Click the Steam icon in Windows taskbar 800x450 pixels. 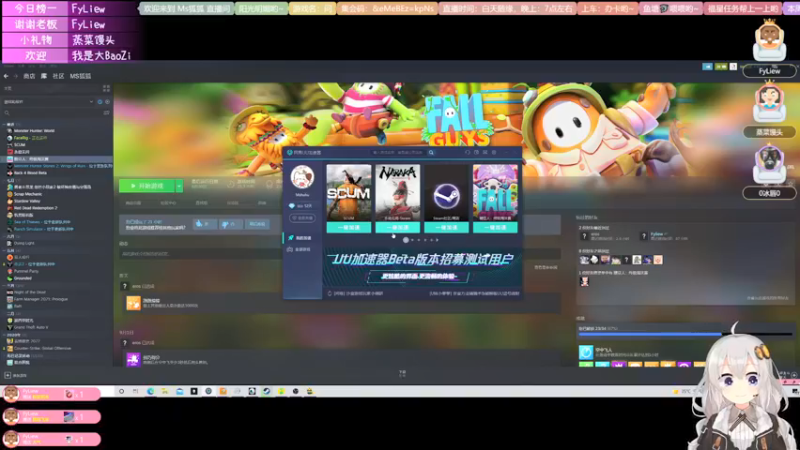pos(266,391)
